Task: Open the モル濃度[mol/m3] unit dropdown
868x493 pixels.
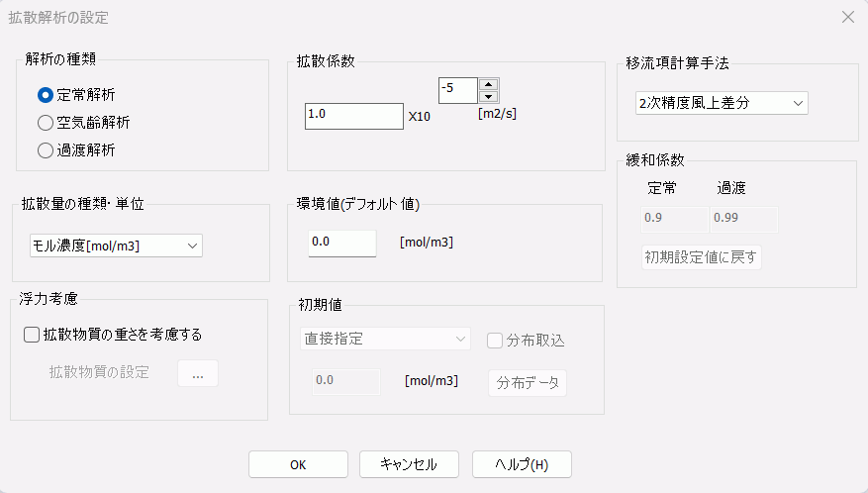Action: 116,245
